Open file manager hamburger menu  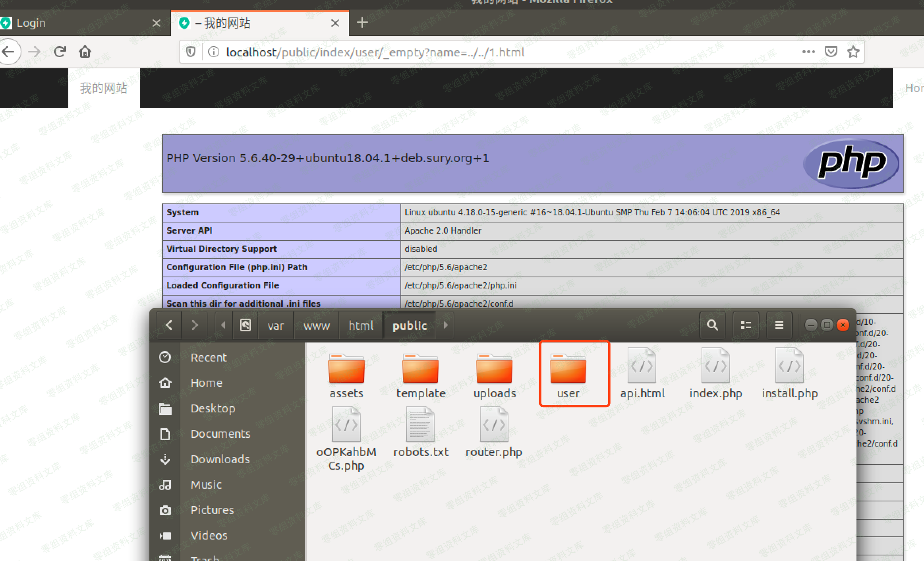click(x=779, y=325)
